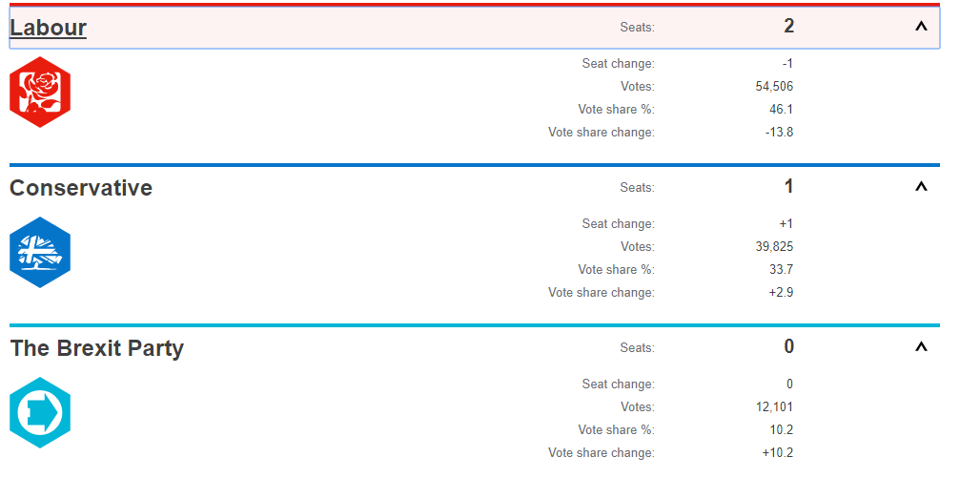Viewport: 980px width, 478px height.
Task: Click the Labour red rose logo
Action: 40,92
